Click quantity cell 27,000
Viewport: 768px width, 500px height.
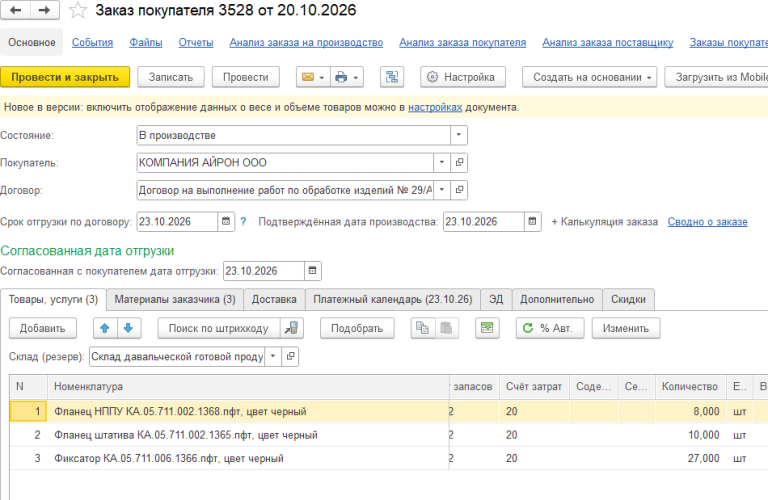tap(691, 458)
